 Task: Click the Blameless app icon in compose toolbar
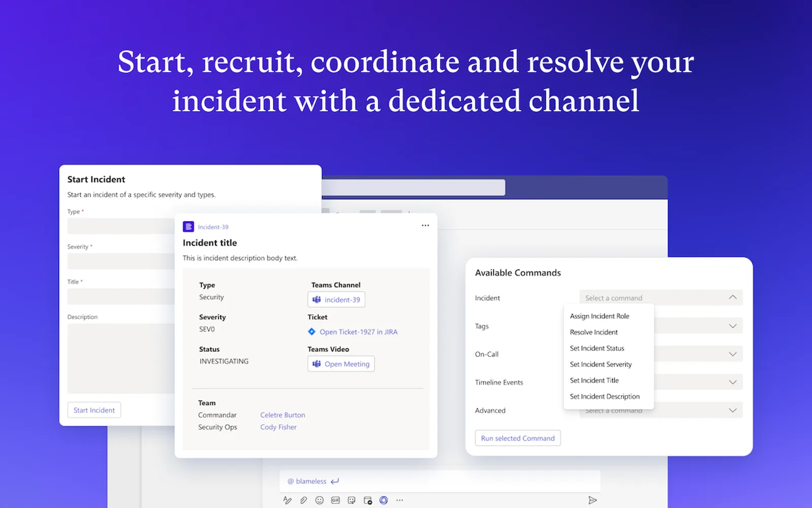click(384, 500)
